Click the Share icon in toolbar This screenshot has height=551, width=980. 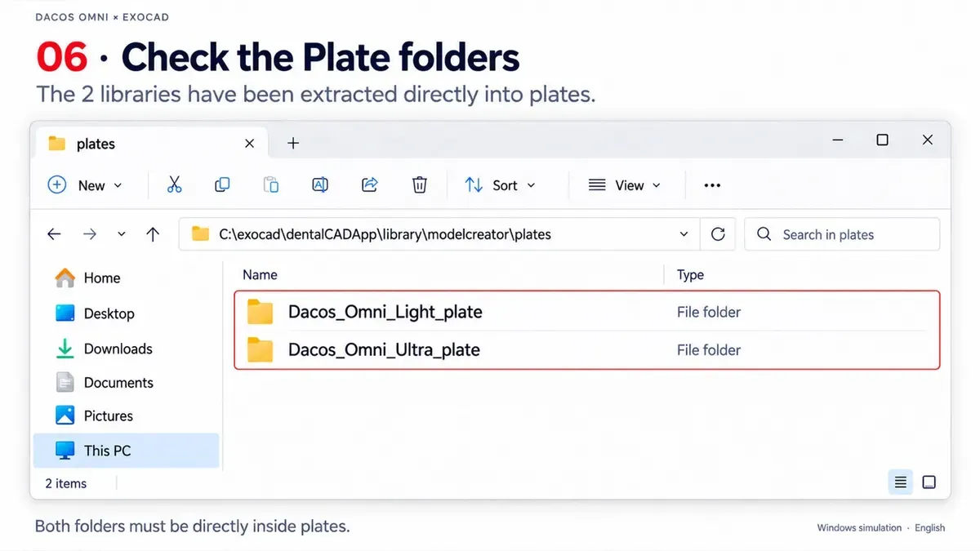tap(370, 185)
